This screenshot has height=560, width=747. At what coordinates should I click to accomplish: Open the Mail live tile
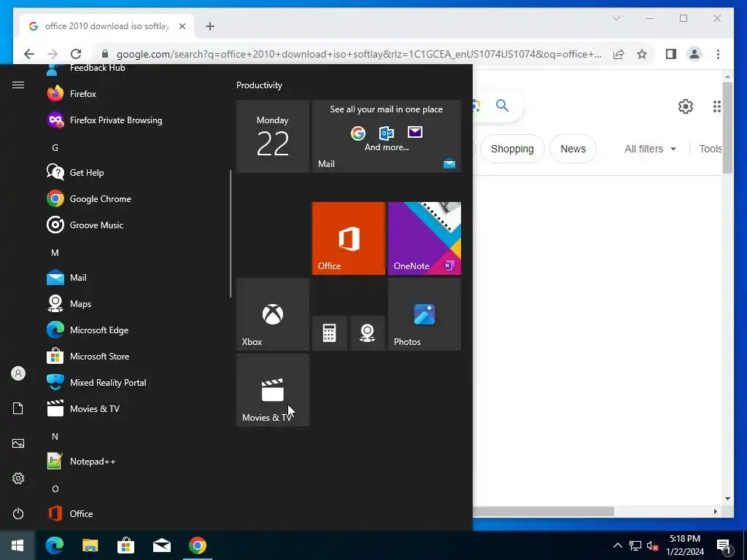[387, 136]
